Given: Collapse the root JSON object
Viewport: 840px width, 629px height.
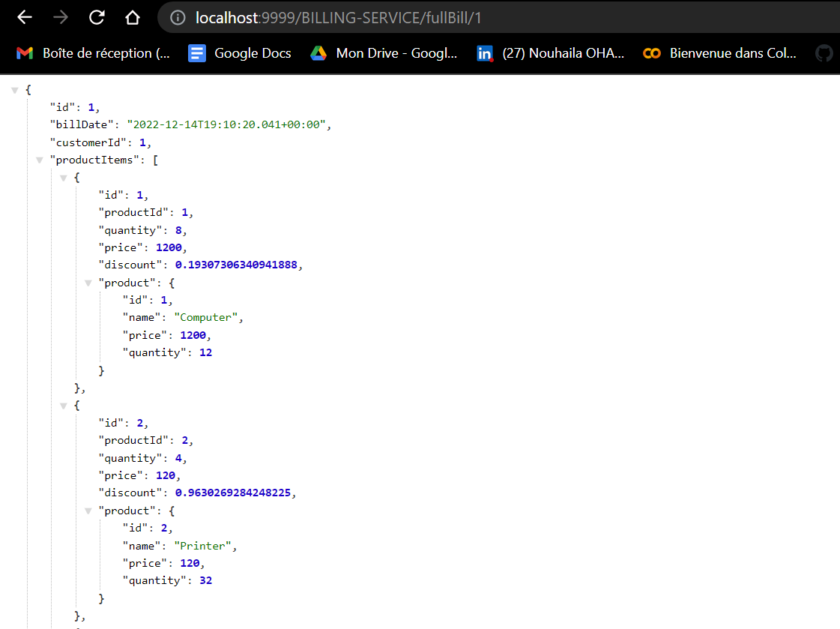Looking at the screenshot, I should pyautogui.click(x=15, y=88).
